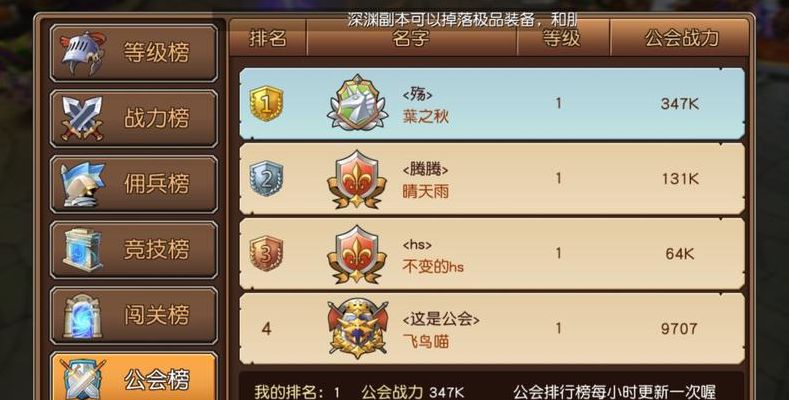789x400 pixels.
Task: Click the silver rank 2 medal badge
Action: (266, 179)
